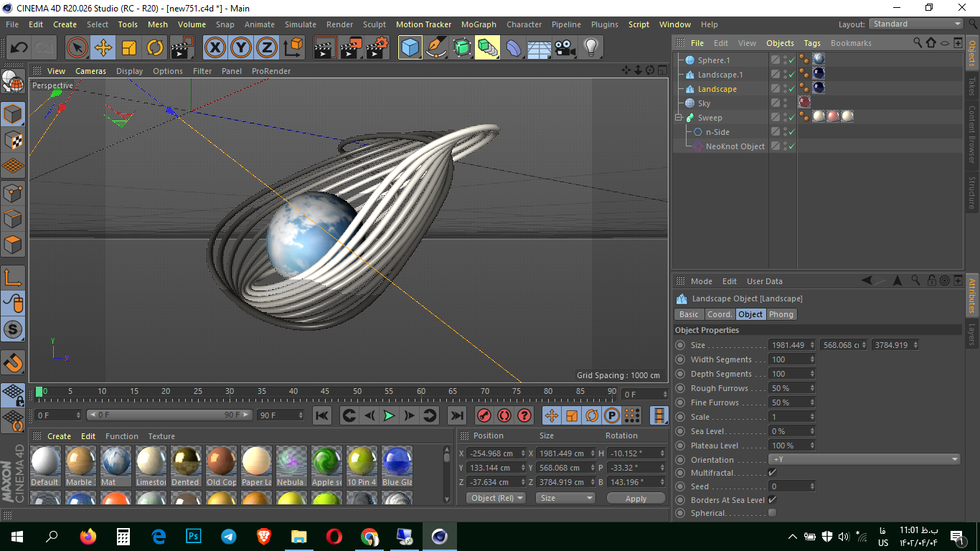
Task: Open Photoshop from the taskbar
Action: [194, 537]
